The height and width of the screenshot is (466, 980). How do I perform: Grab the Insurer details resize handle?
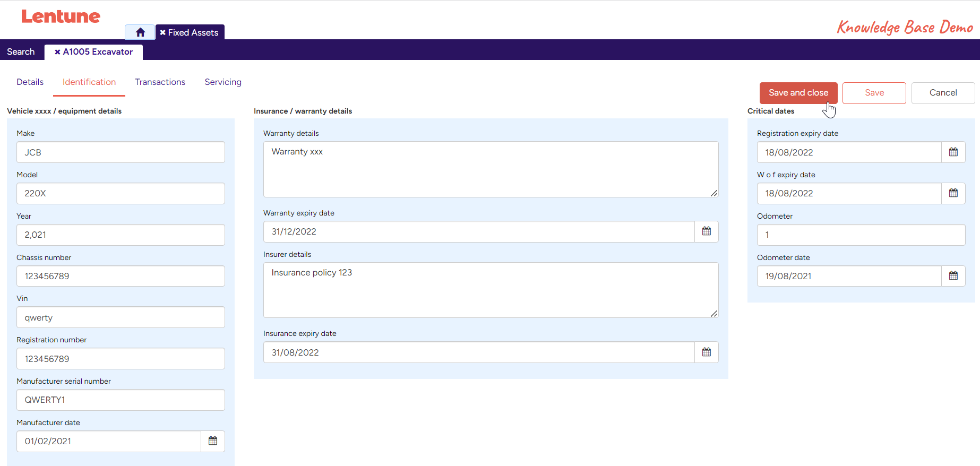point(714,314)
